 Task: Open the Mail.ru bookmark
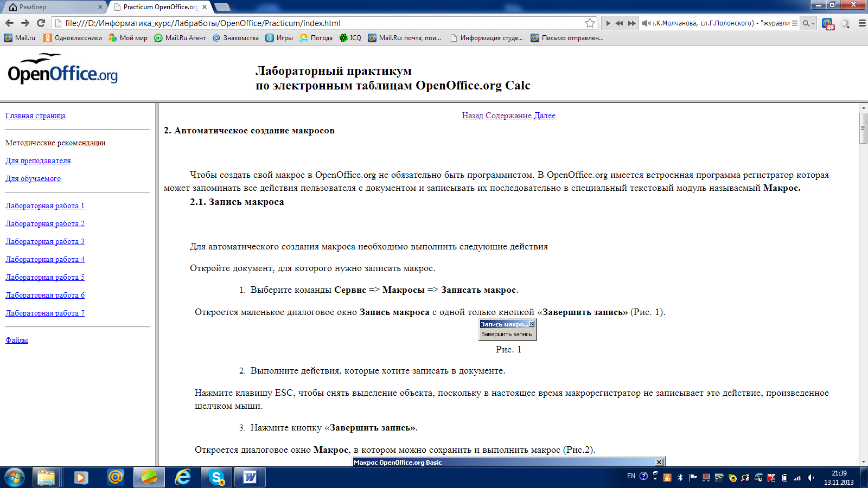[20, 38]
